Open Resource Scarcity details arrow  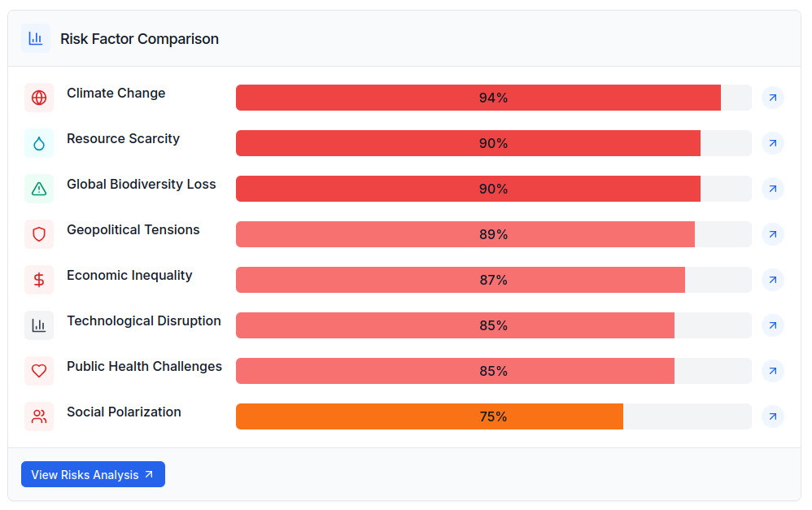pyautogui.click(x=773, y=143)
